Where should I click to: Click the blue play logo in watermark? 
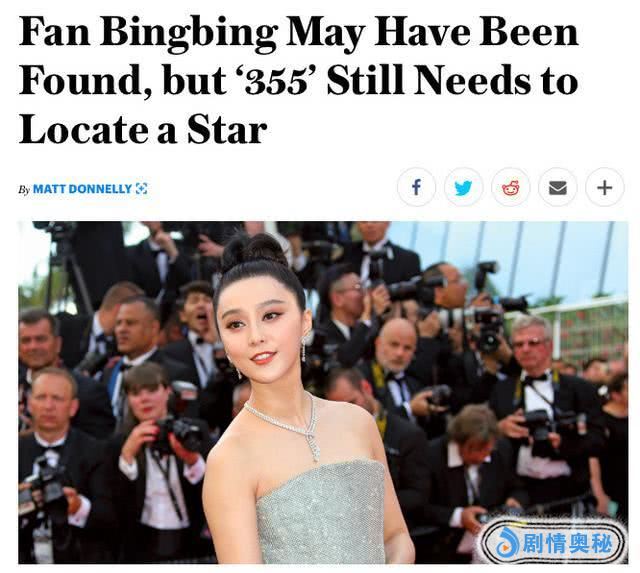508,543
